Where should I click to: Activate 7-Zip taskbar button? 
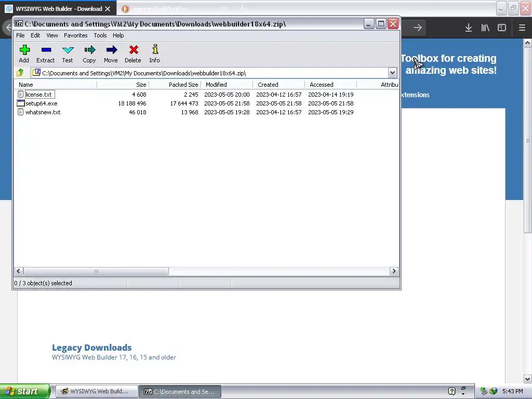(180, 391)
